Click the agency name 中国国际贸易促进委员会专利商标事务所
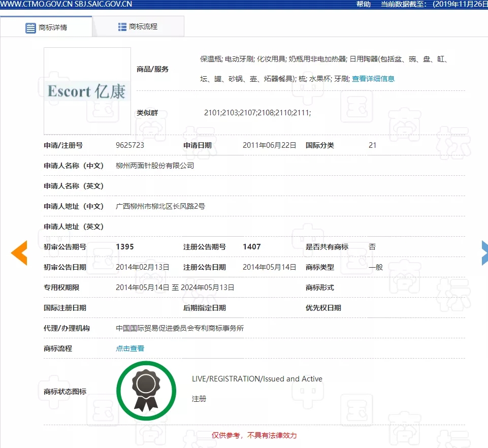Screen dimensions: 488x448 180,328
